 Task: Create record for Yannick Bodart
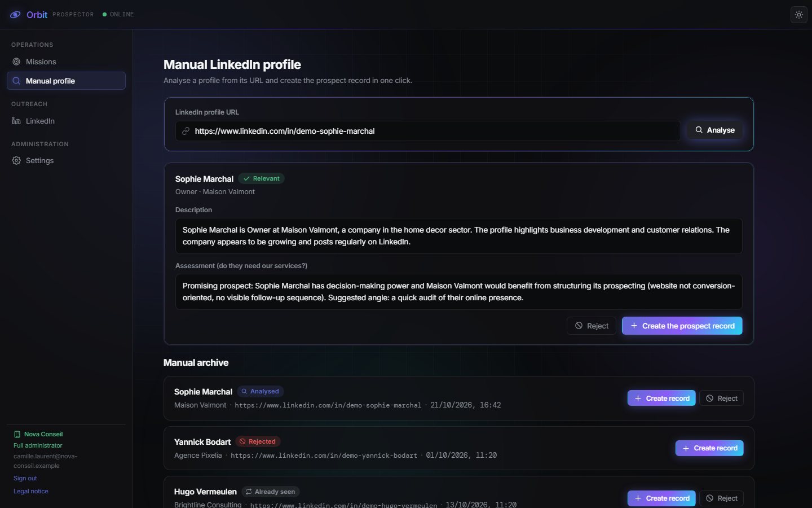[x=709, y=448]
